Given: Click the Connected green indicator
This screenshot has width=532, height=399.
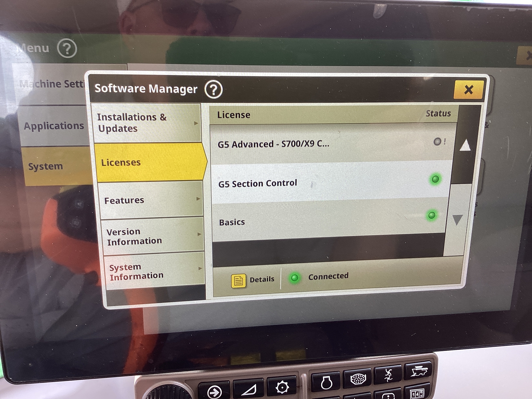Looking at the screenshot, I should pyautogui.click(x=295, y=278).
